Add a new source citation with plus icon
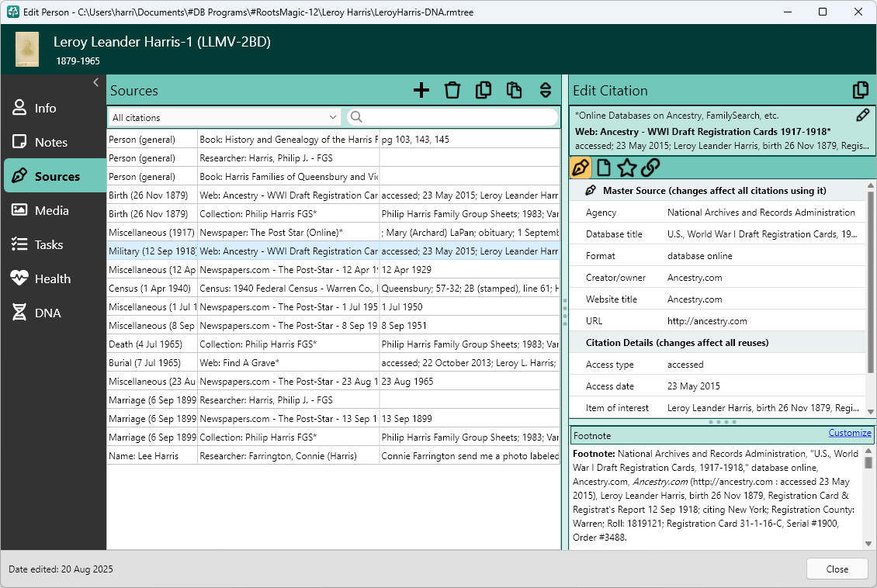Image resolution: width=877 pixels, height=588 pixels. click(421, 90)
